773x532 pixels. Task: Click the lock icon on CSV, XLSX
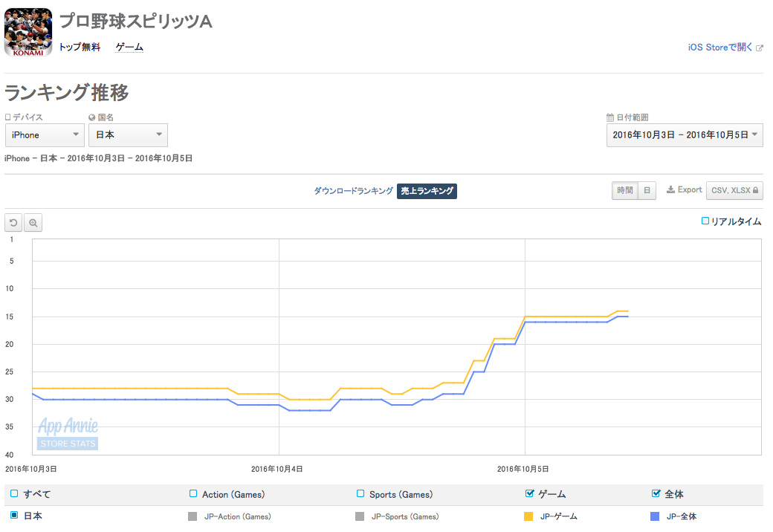[755, 190]
